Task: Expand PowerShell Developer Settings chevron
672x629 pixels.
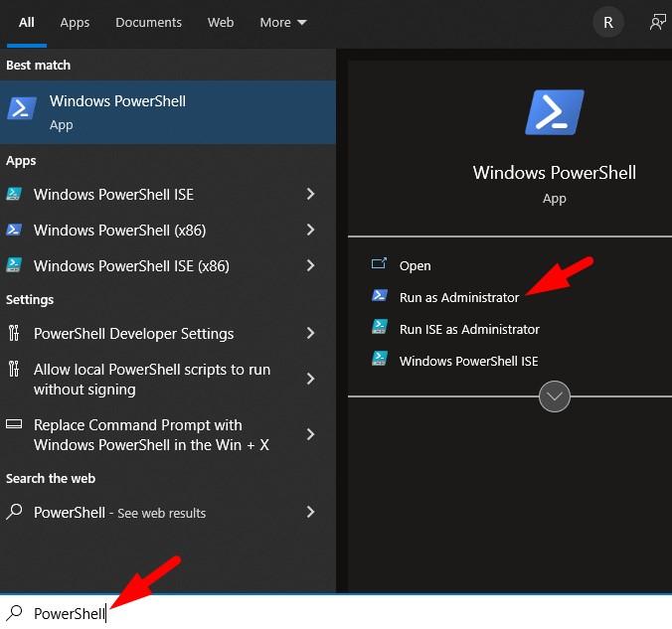Action: pyautogui.click(x=311, y=333)
